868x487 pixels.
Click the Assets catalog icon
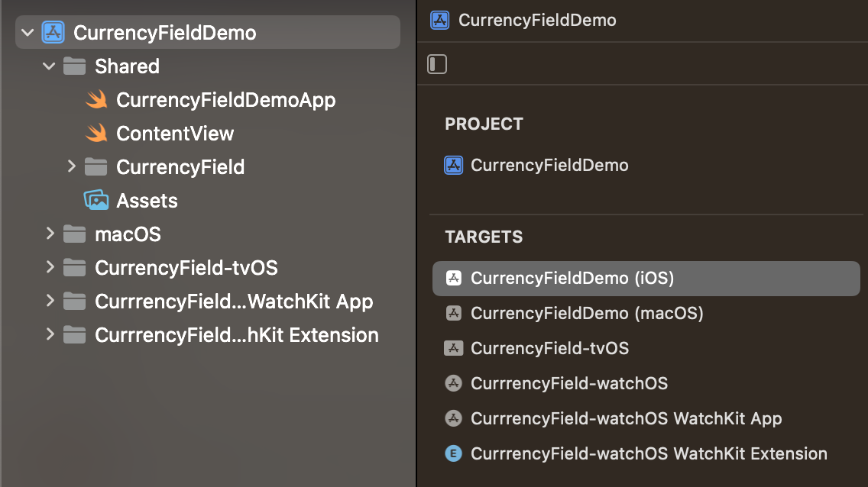tap(96, 201)
